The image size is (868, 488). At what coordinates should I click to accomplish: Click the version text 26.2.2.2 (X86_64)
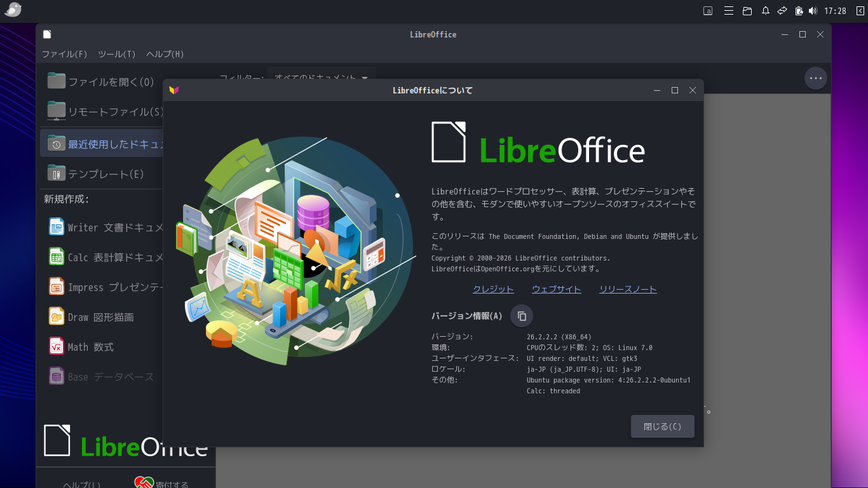tap(559, 337)
